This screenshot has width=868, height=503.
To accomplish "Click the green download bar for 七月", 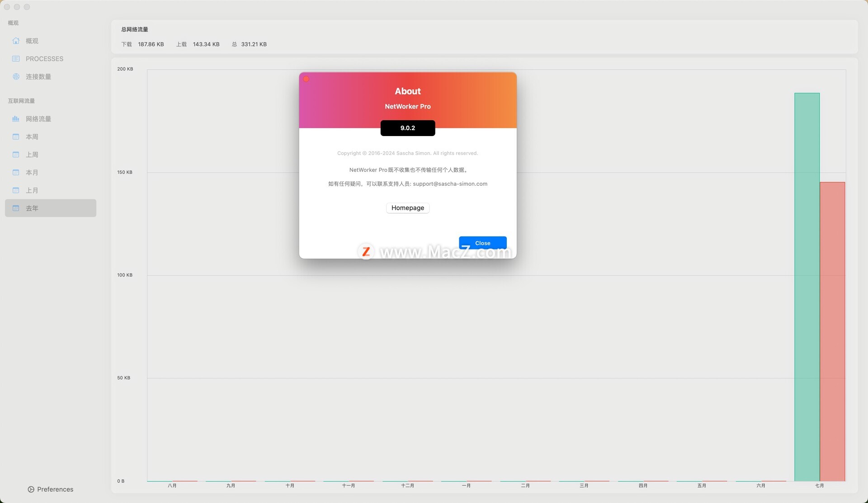I will 807,287.
